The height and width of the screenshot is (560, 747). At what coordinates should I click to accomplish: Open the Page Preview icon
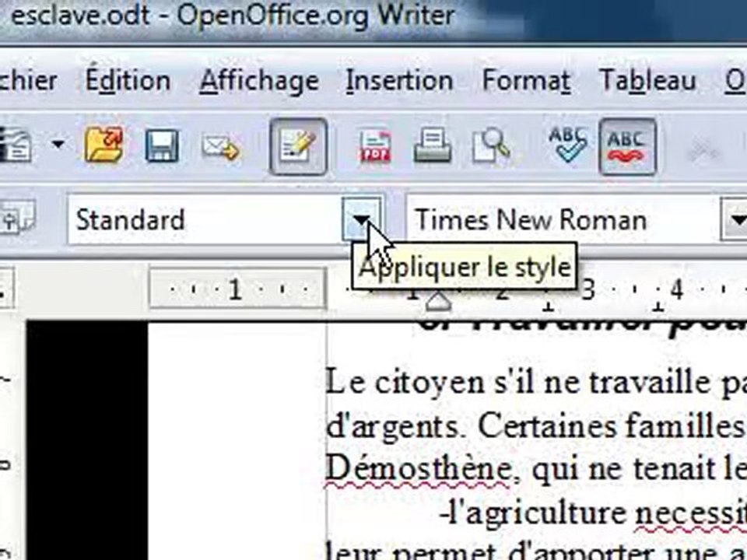(x=491, y=145)
